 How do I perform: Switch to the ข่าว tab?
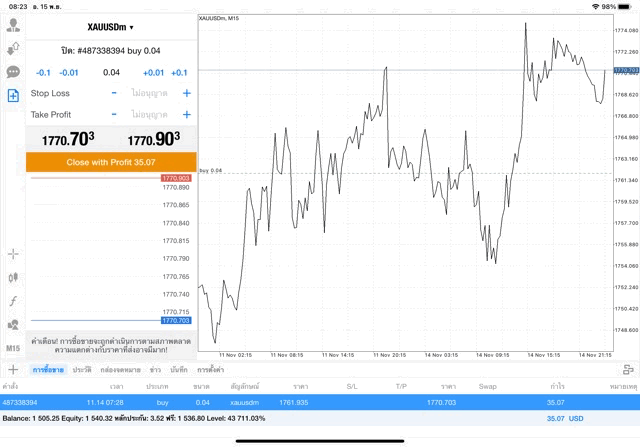155,370
